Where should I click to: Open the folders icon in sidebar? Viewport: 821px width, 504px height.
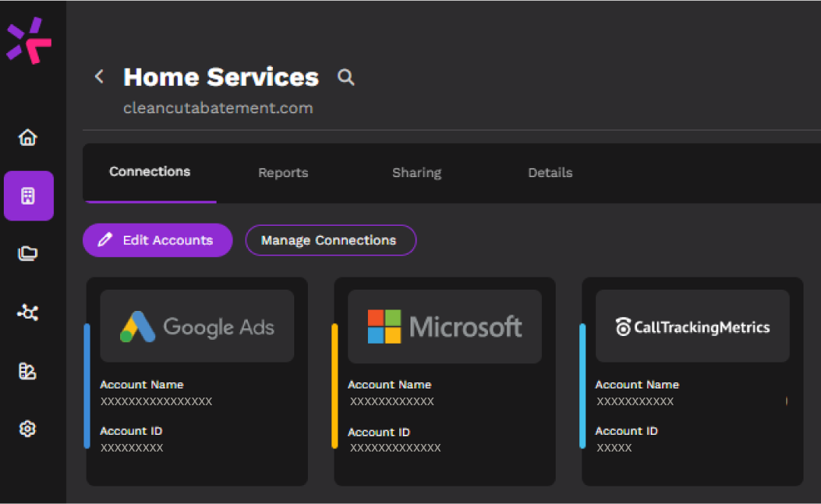click(28, 254)
